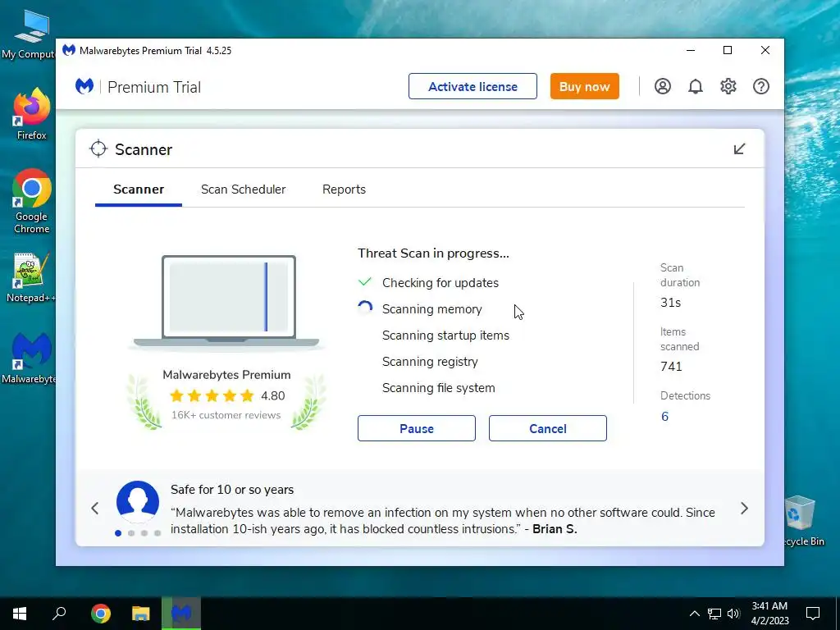840x630 pixels.
Task: Select the fourth review carousel dot
Action: [157, 533]
